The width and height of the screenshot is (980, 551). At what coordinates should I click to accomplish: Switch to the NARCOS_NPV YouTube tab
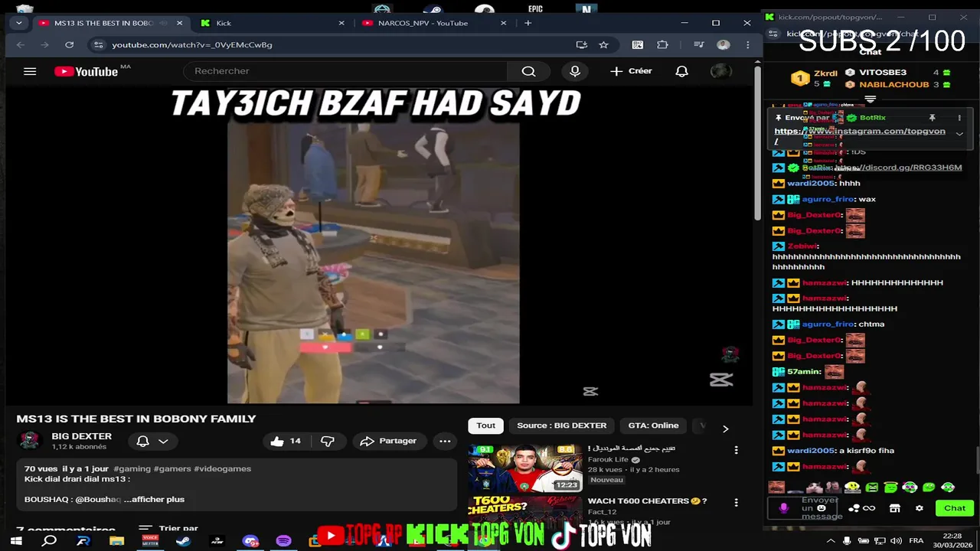433,23
